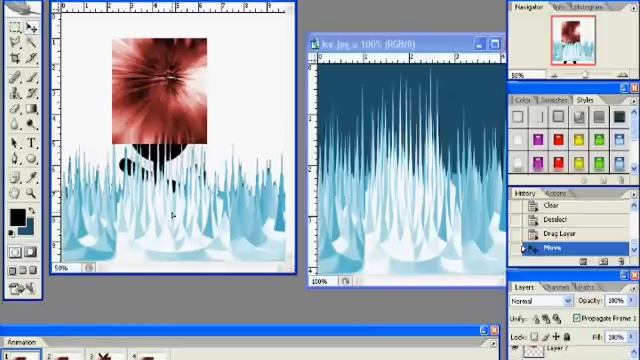Swap foreground and background colors
The width and height of the screenshot is (640, 360).
(31, 211)
